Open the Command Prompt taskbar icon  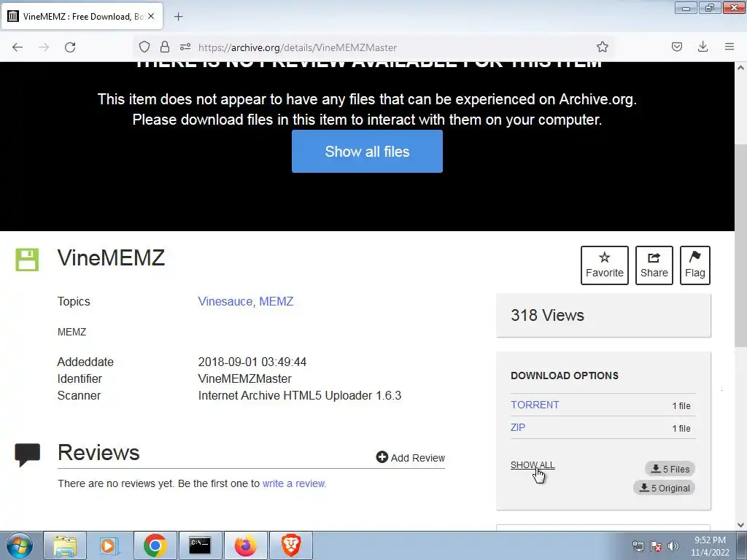click(200, 545)
